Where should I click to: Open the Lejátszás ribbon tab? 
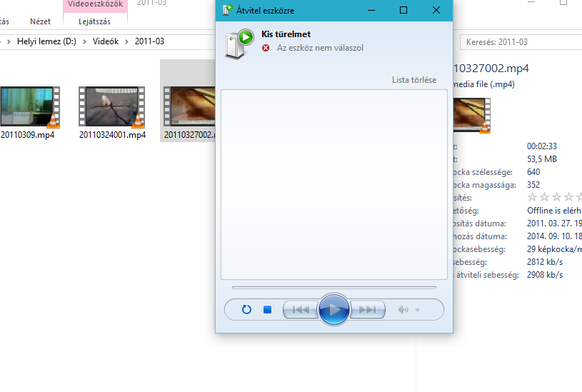click(95, 21)
